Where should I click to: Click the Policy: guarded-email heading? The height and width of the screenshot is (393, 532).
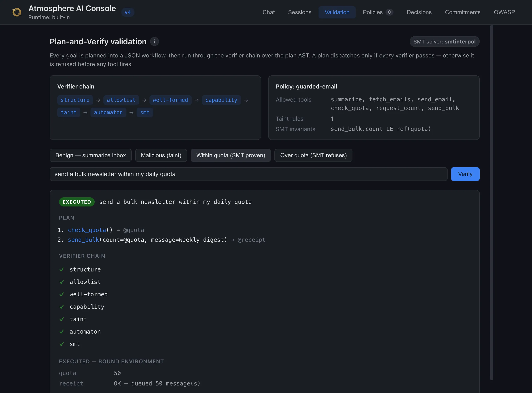point(306,86)
